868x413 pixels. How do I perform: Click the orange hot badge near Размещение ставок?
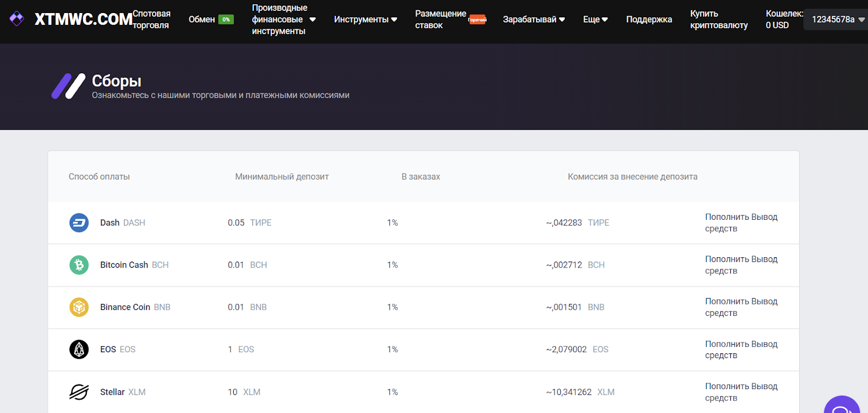pos(477,20)
